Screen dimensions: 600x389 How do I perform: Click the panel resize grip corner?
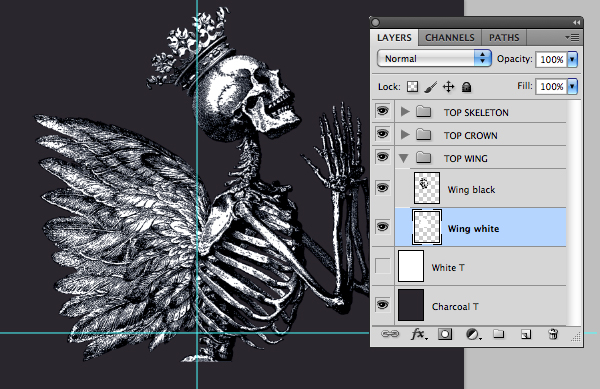click(x=576, y=337)
